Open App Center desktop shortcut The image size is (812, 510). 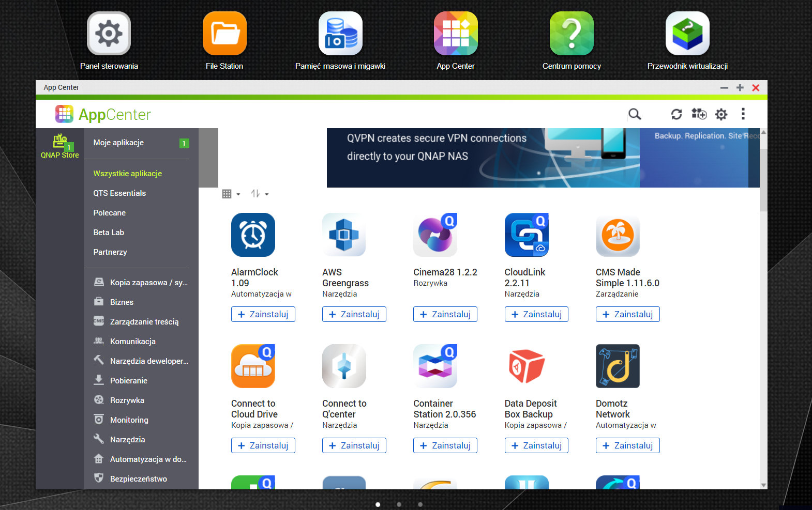[456, 34]
